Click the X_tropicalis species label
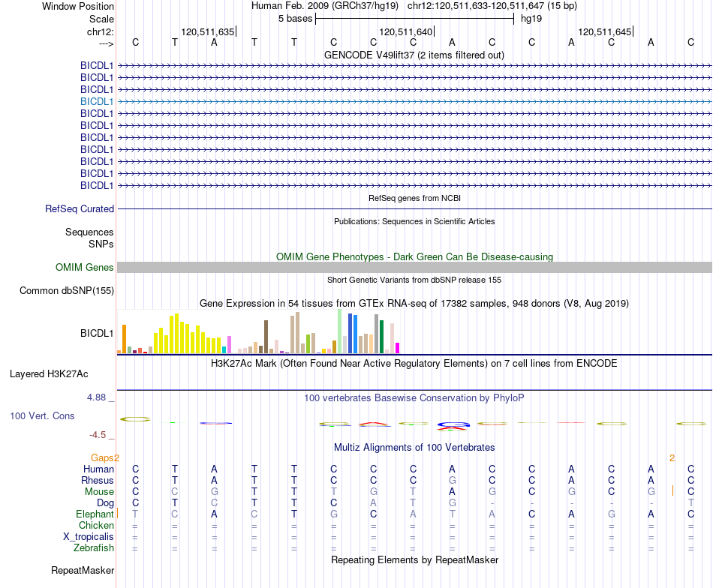 coord(89,537)
